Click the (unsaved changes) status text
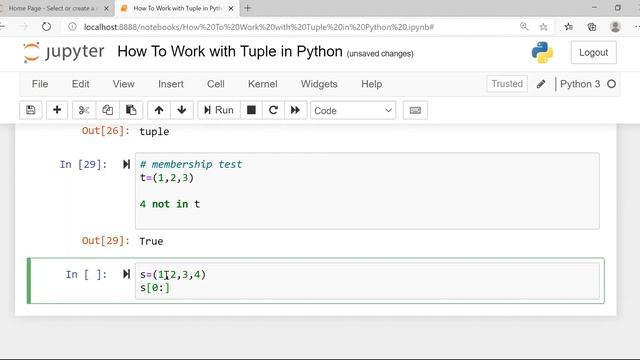The height and width of the screenshot is (360, 640). (x=380, y=53)
